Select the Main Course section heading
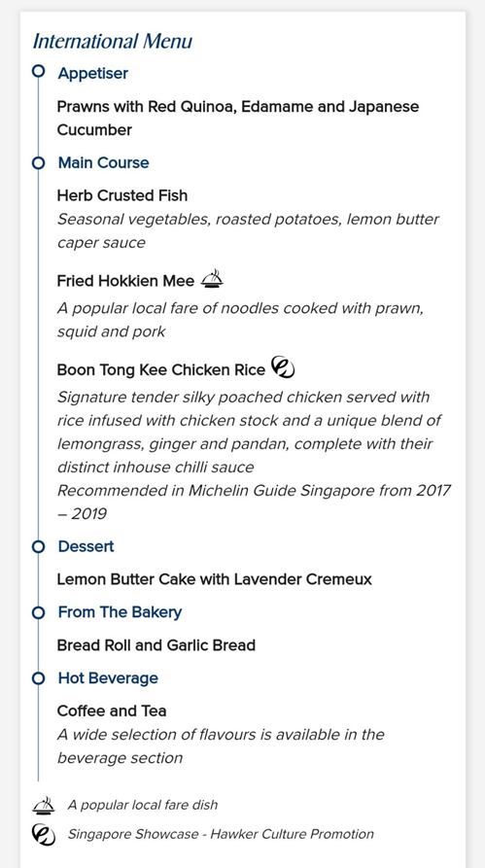Screen dimensions: 485x868 point(104,162)
